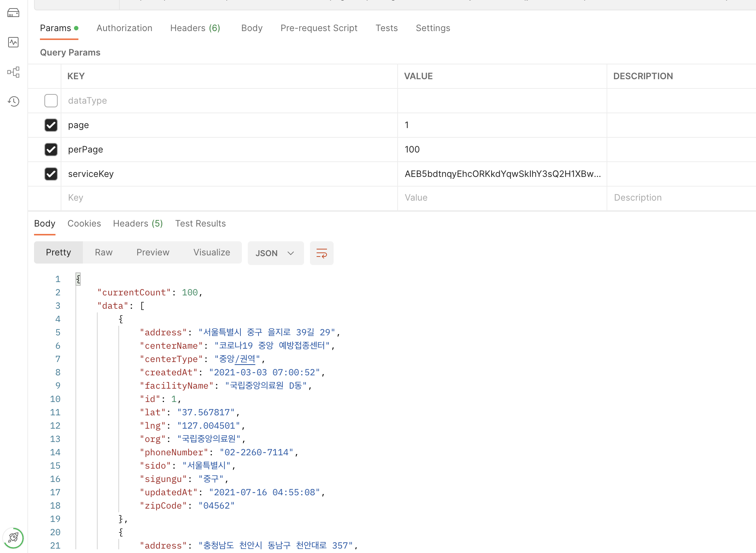Switch to the Authorization tab

(124, 28)
